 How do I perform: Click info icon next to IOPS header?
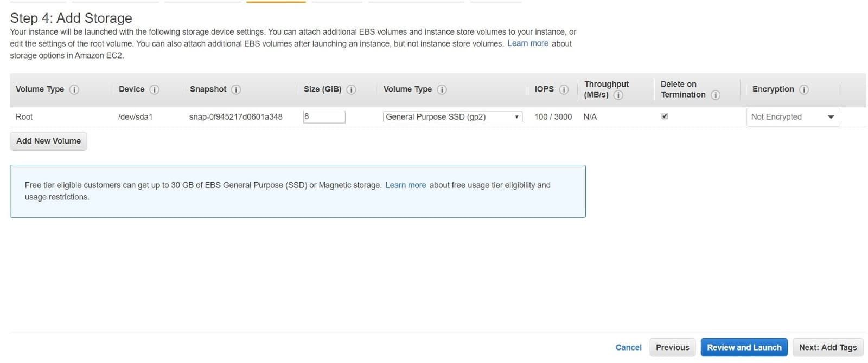coord(564,89)
